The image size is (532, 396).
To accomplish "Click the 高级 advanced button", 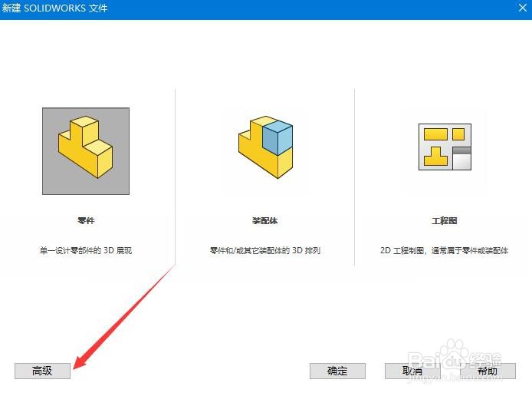I will coord(42,371).
